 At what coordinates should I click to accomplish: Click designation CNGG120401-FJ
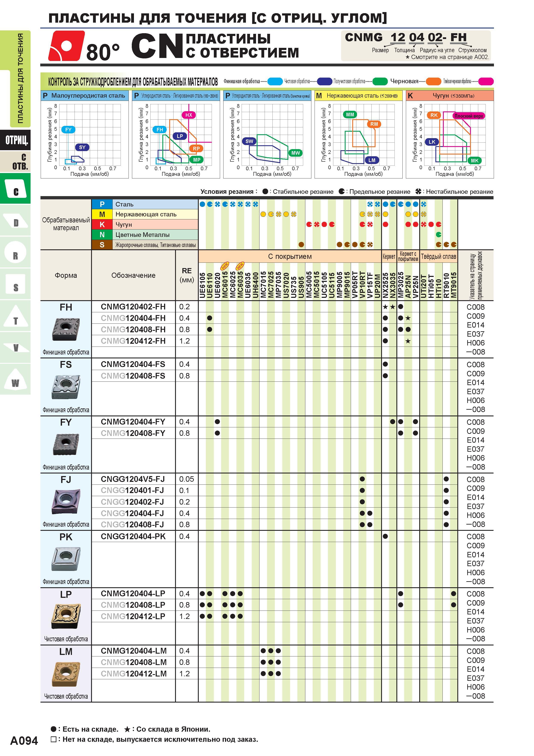click(133, 491)
